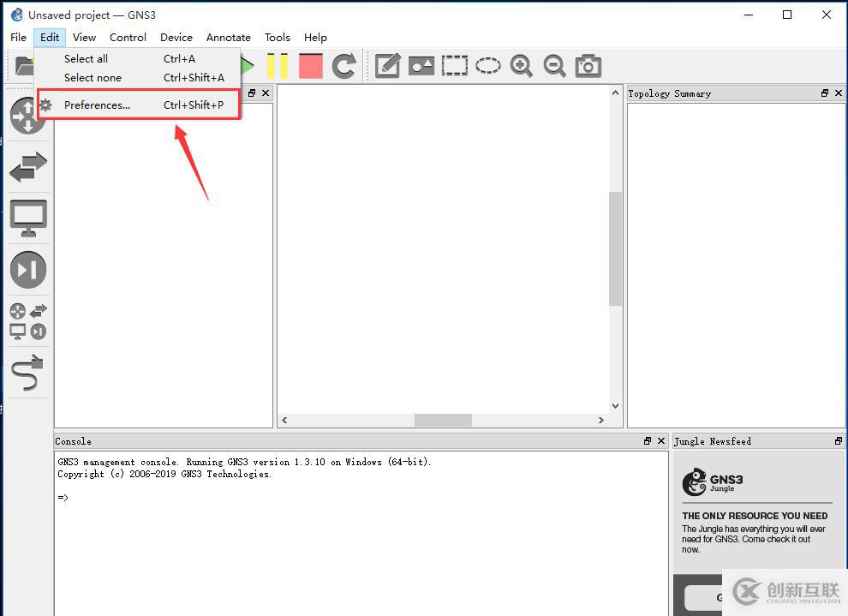The image size is (848, 616).
Task: Click the GNS3 title bar app icon
Action: tap(17, 15)
